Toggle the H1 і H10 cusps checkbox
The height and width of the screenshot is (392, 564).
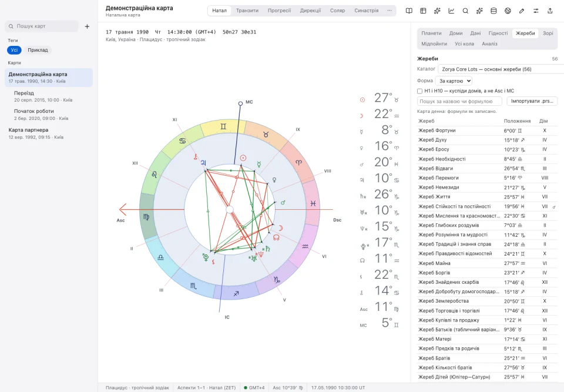point(419,91)
